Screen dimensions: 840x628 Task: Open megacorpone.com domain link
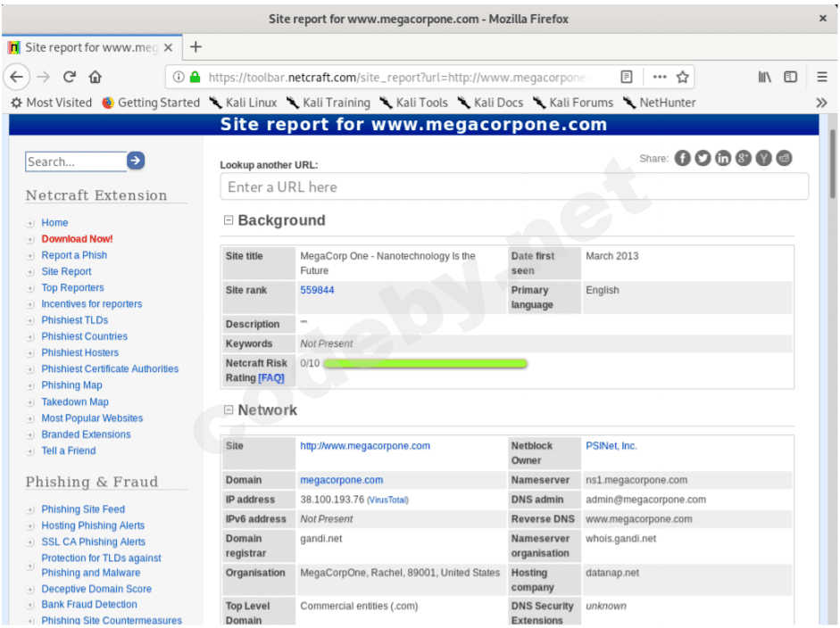click(342, 480)
